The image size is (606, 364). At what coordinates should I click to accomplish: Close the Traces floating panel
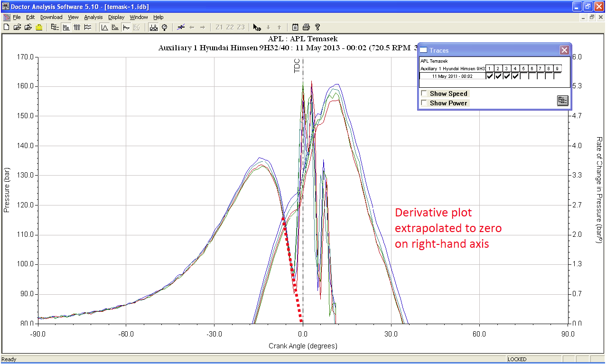click(564, 50)
